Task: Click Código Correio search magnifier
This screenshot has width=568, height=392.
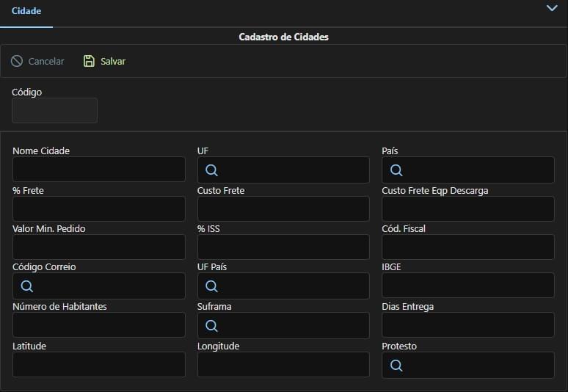Action: 27,286
